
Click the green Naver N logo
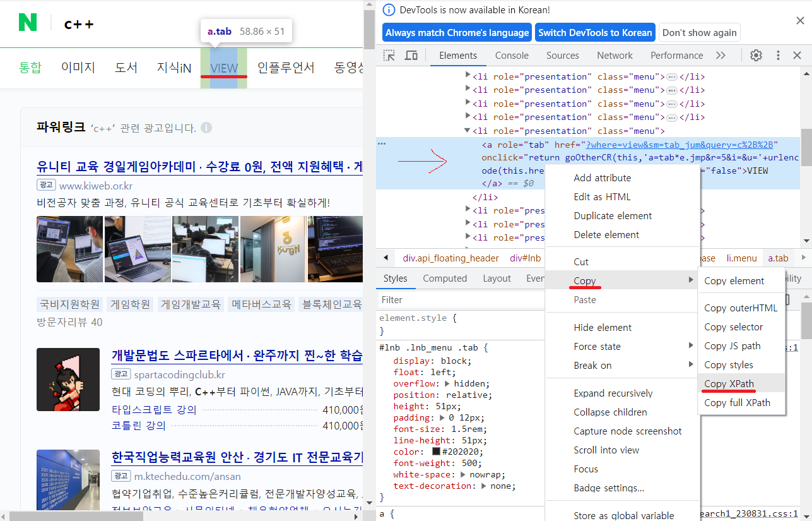click(28, 22)
